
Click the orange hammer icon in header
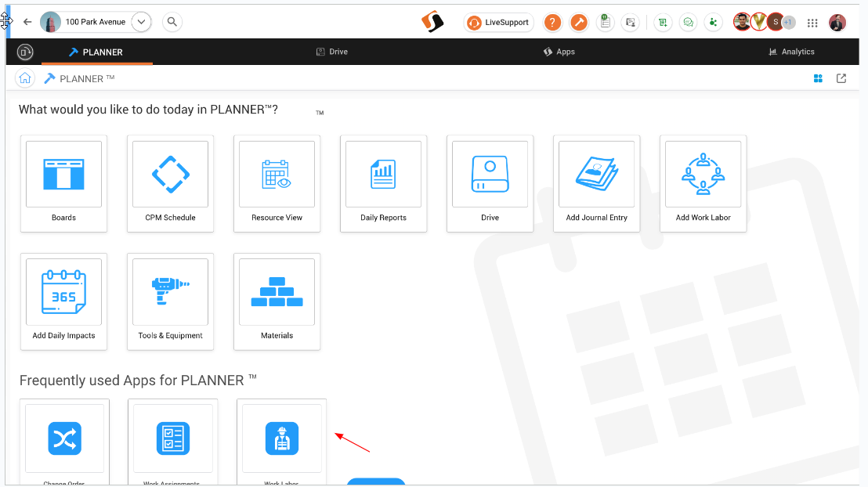579,22
